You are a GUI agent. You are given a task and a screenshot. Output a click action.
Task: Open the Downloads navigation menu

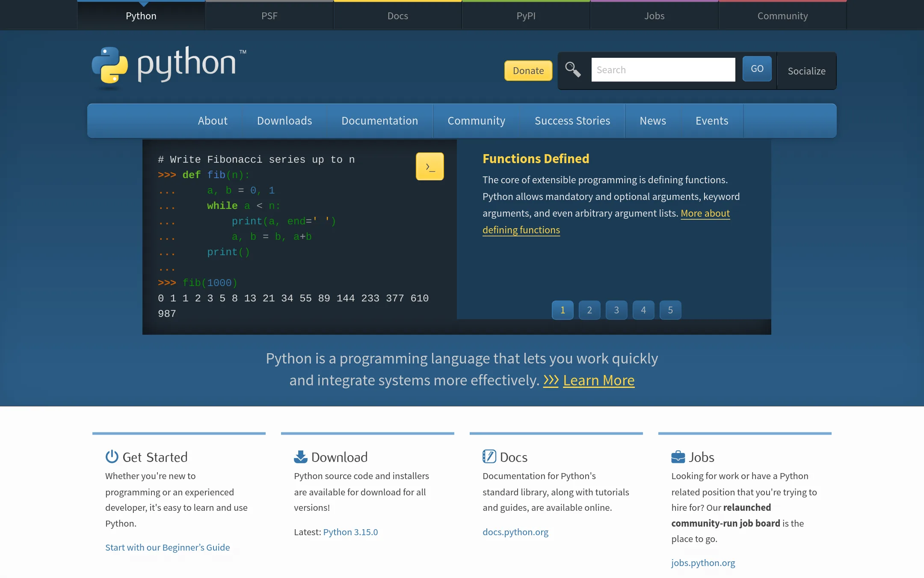click(284, 121)
